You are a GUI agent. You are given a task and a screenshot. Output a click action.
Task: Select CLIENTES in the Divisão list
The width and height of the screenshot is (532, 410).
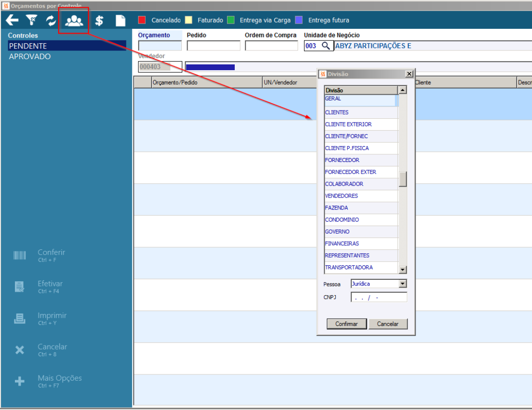coord(361,112)
